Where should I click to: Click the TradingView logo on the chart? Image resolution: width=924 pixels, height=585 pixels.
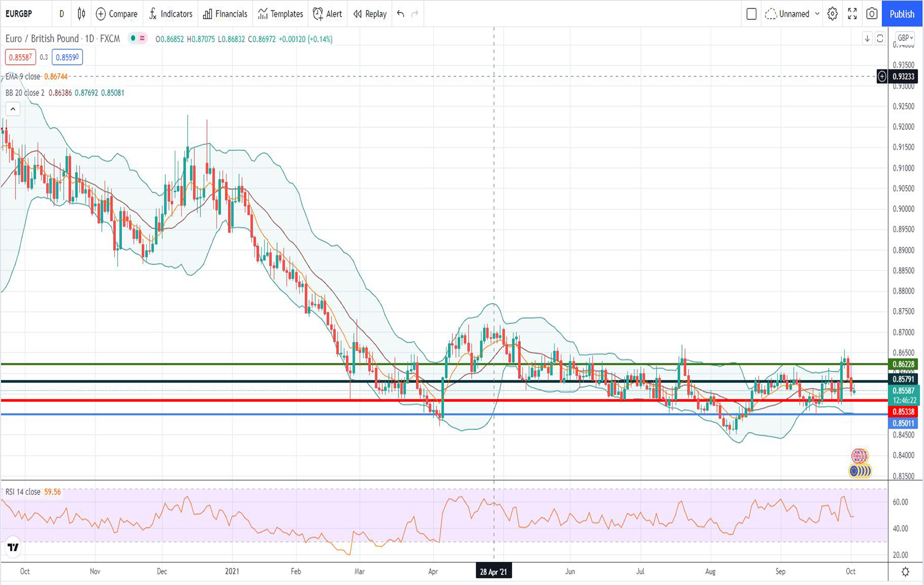pos(13,547)
